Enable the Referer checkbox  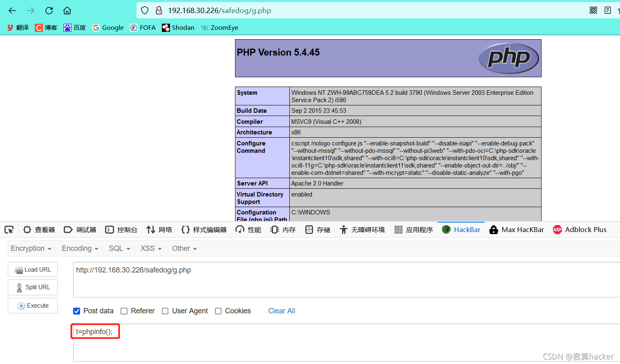tap(124, 311)
